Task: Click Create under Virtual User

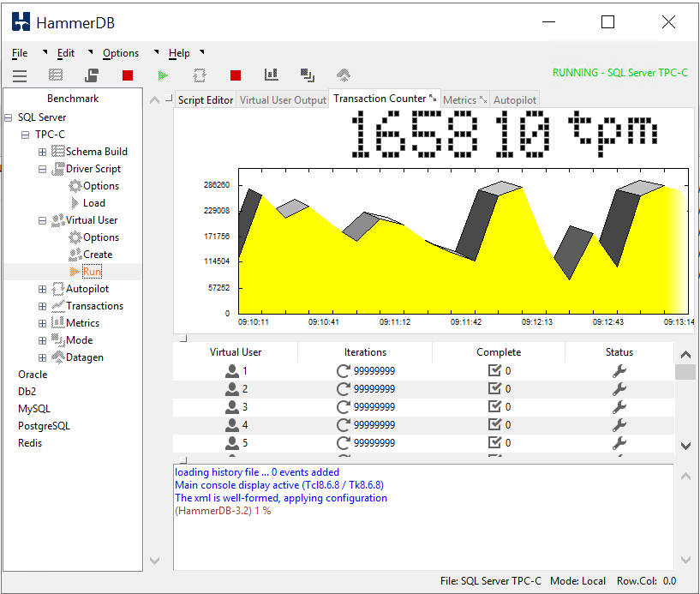Action: (x=97, y=255)
